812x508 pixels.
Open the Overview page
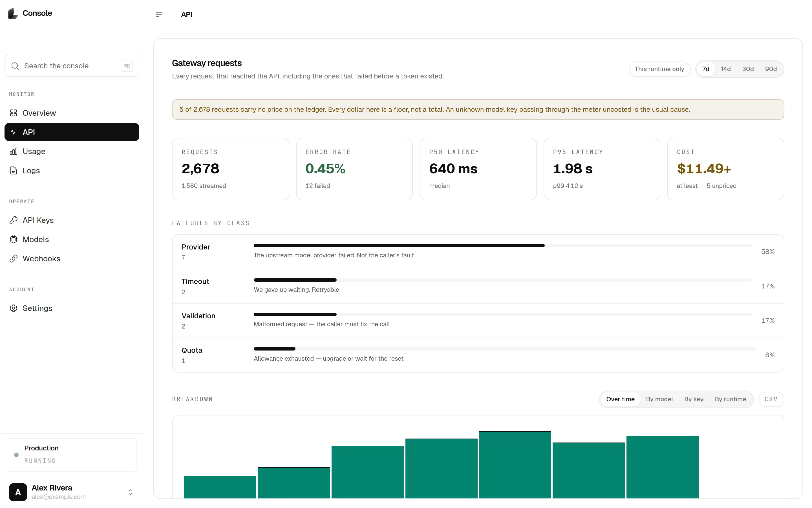point(72,113)
